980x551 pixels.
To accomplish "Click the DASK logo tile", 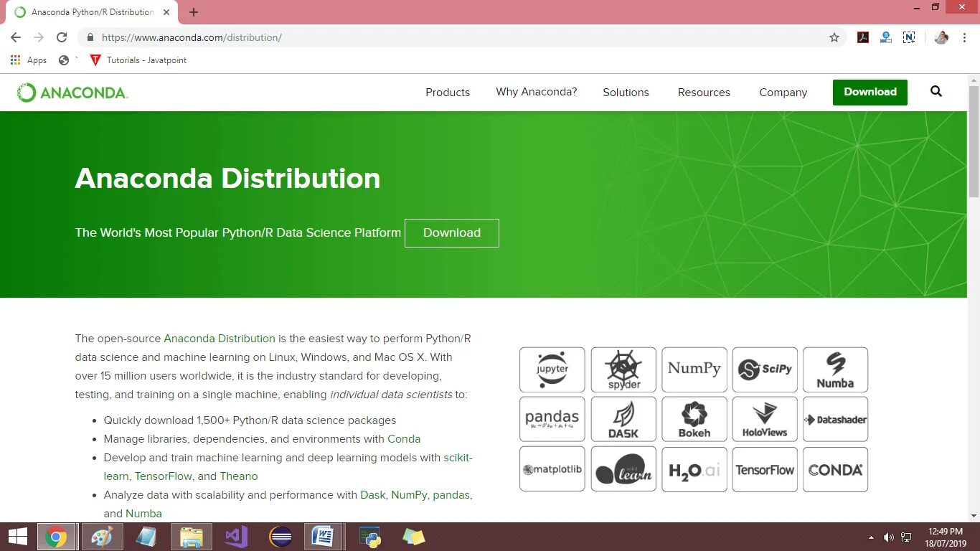I will coord(623,419).
